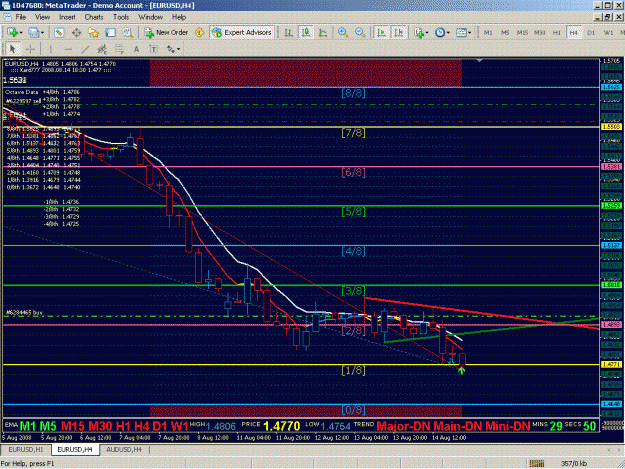
Task: Select the equidistant channel tool
Action: [x=102, y=49]
